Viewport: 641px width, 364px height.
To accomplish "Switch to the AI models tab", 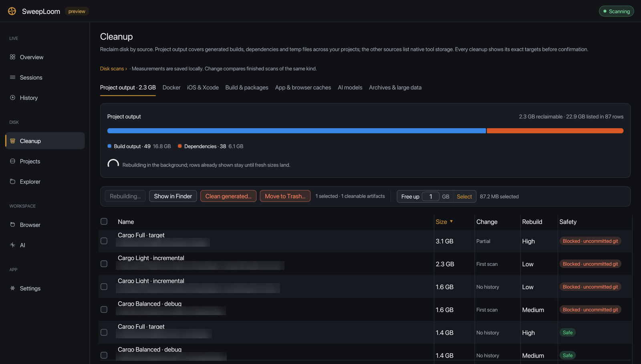I will click(x=350, y=87).
